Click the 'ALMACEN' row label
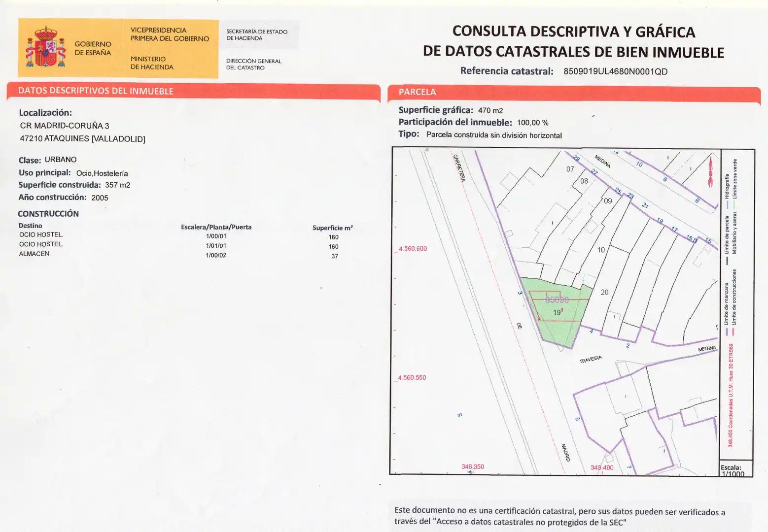Image resolution: width=768 pixels, height=532 pixels. 34,254
